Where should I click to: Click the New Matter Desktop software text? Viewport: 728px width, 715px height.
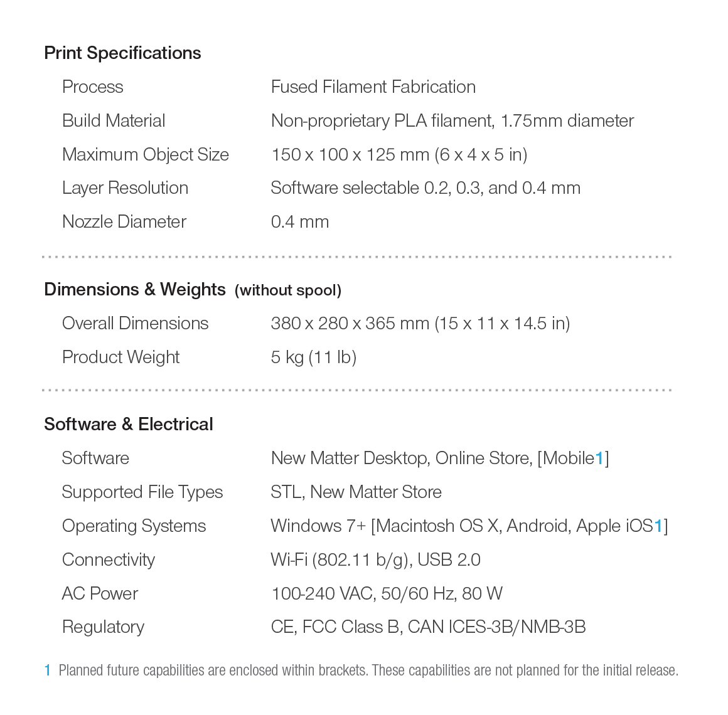pyautogui.click(x=349, y=458)
